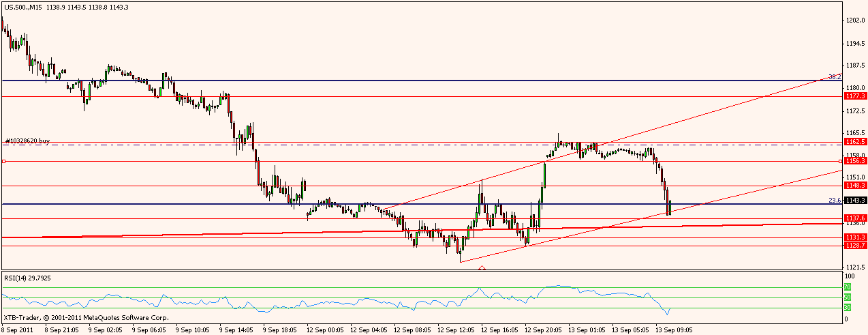Click the 12 Sep 00:05 time label
The image size is (868, 335).
[325, 329]
